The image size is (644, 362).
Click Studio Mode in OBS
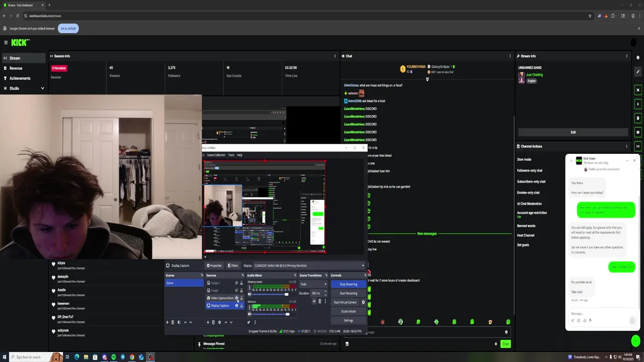[x=348, y=311]
